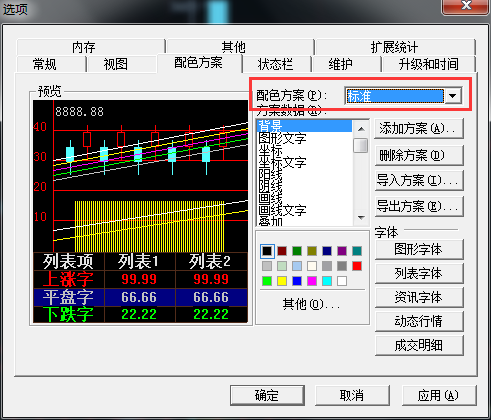Click the 上涨字 preview row
Screen dimensions: 491x420
[x=140, y=279]
